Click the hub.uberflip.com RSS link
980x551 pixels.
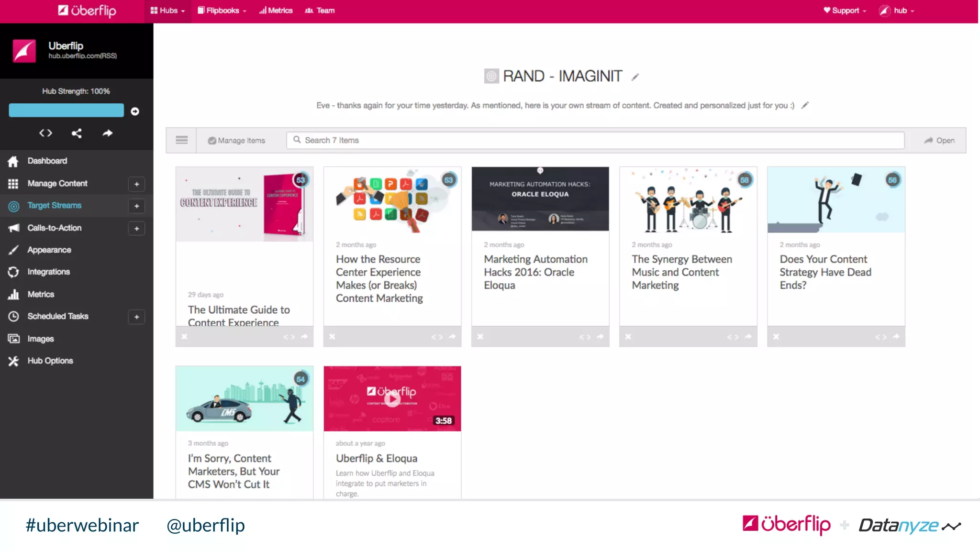coord(82,56)
